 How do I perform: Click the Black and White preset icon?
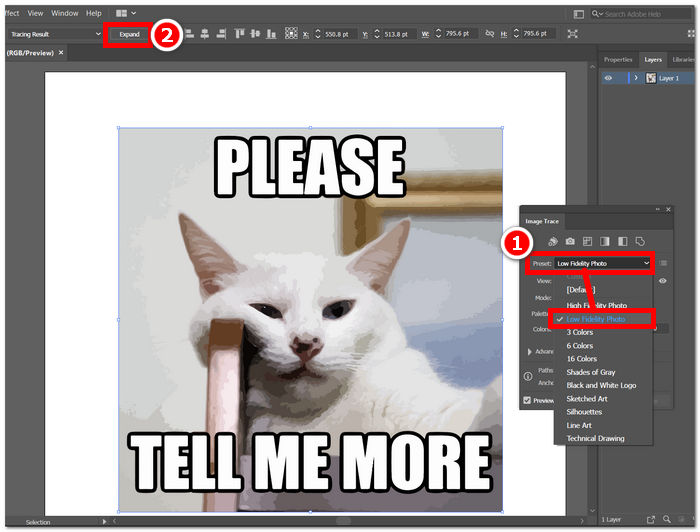[x=622, y=241]
